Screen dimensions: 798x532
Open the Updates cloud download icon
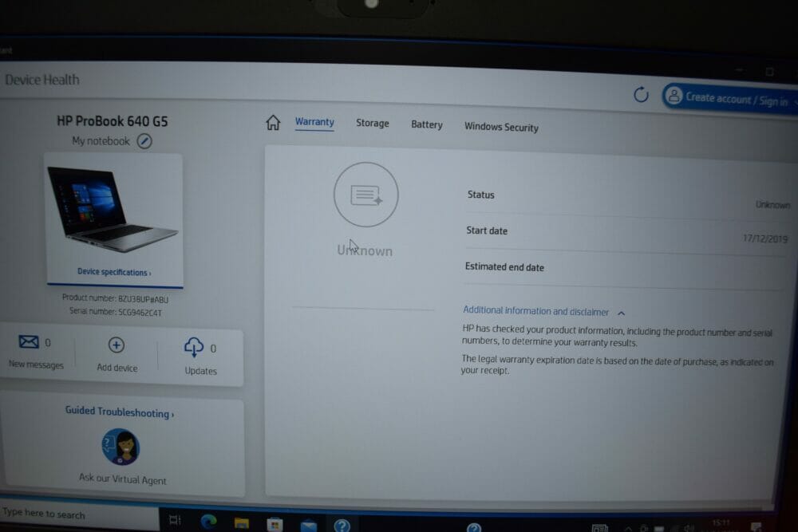pyautogui.click(x=193, y=348)
